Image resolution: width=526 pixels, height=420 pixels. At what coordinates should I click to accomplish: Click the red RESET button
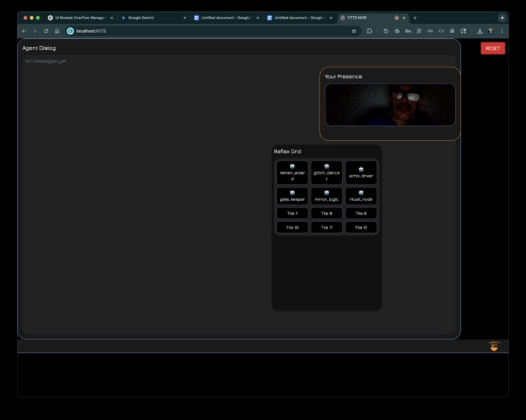click(492, 48)
